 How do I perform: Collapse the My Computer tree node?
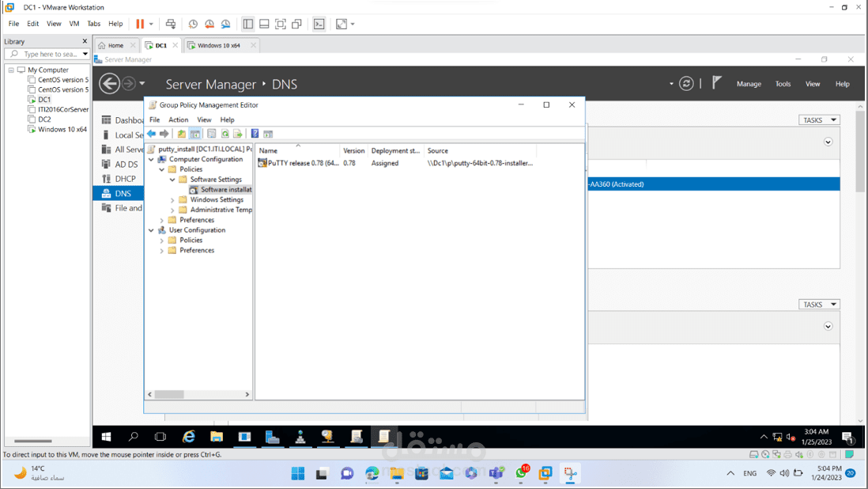11,70
